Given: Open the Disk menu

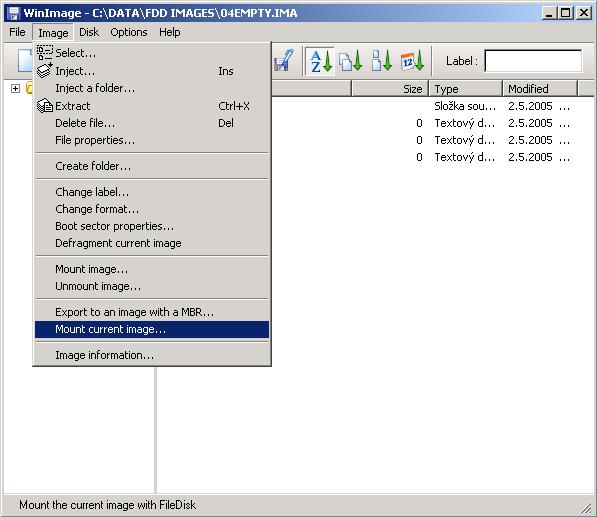Looking at the screenshot, I should pyautogui.click(x=89, y=32).
